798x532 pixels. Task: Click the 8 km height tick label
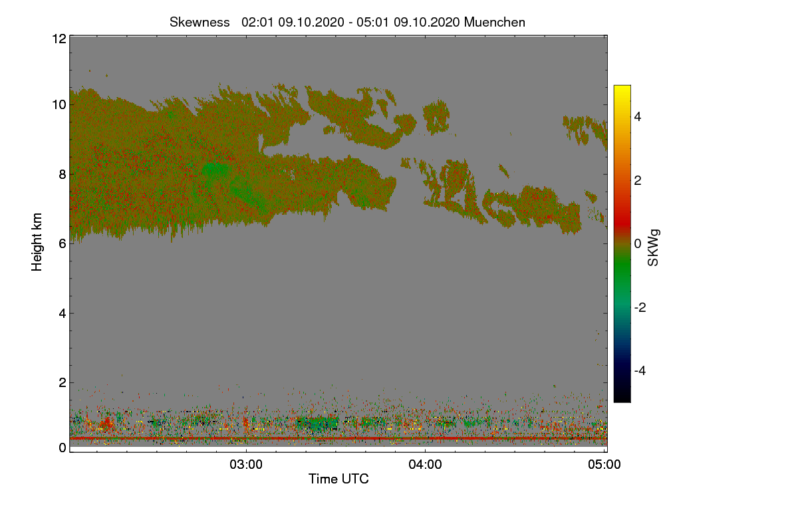point(62,174)
